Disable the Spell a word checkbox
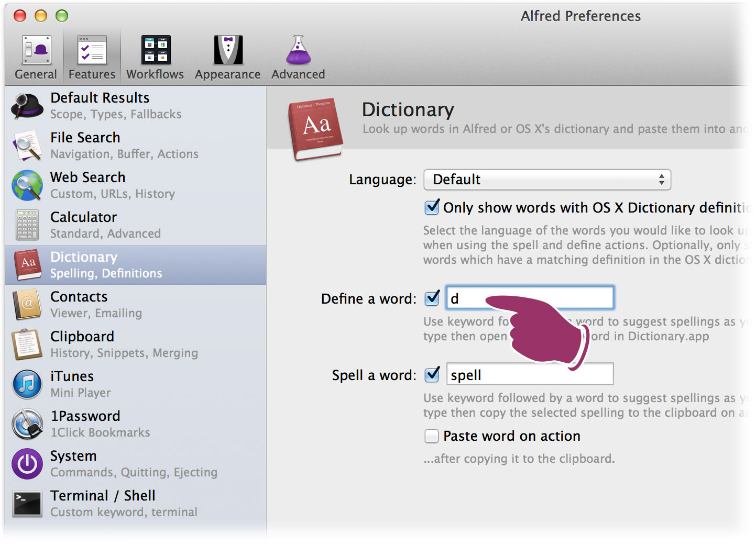This screenshot has height=545, width=756. point(432,375)
